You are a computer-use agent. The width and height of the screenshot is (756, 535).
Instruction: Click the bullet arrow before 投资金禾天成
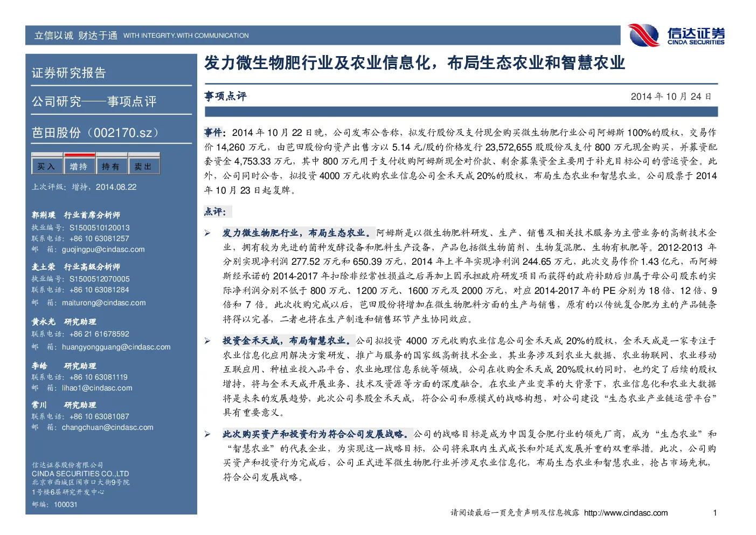coord(207,341)
